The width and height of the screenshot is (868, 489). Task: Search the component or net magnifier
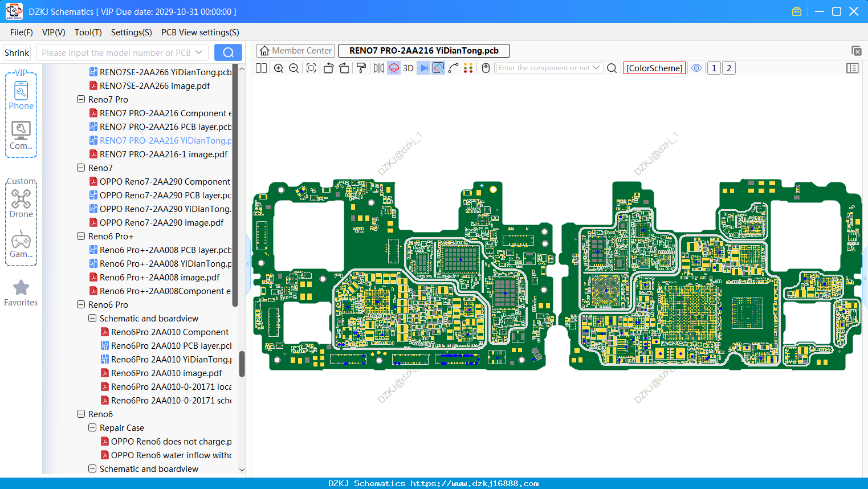pos(612,68)
